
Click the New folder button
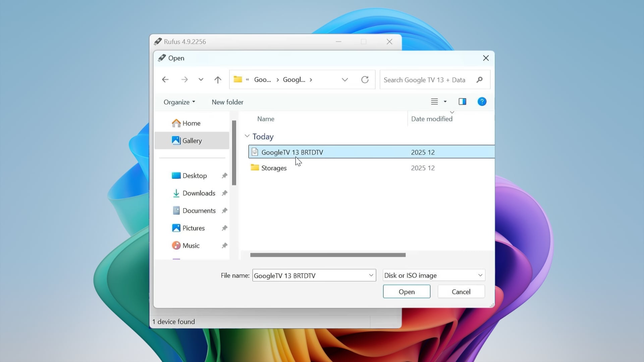point(227,102)
